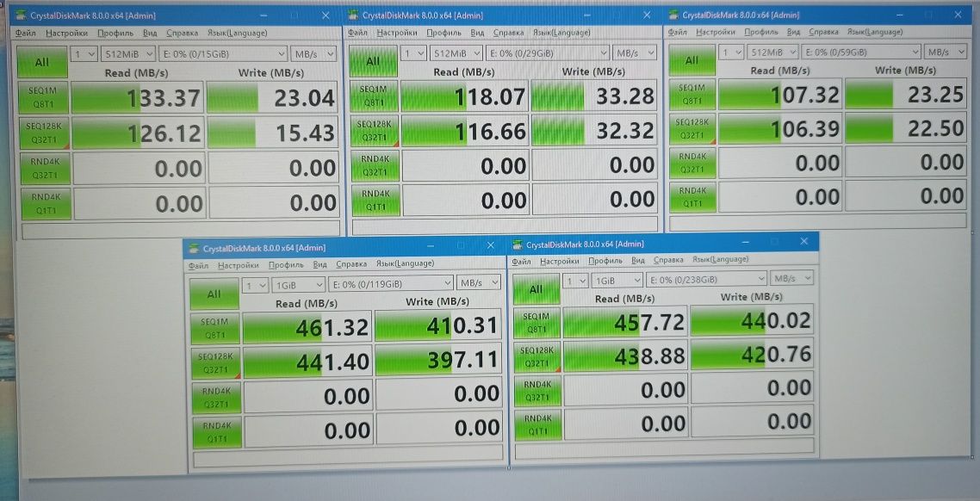Open the 512MiB size dropdown in the 29GiB window
The height and width of the screenshot is (501, 980).
[457, 53]
